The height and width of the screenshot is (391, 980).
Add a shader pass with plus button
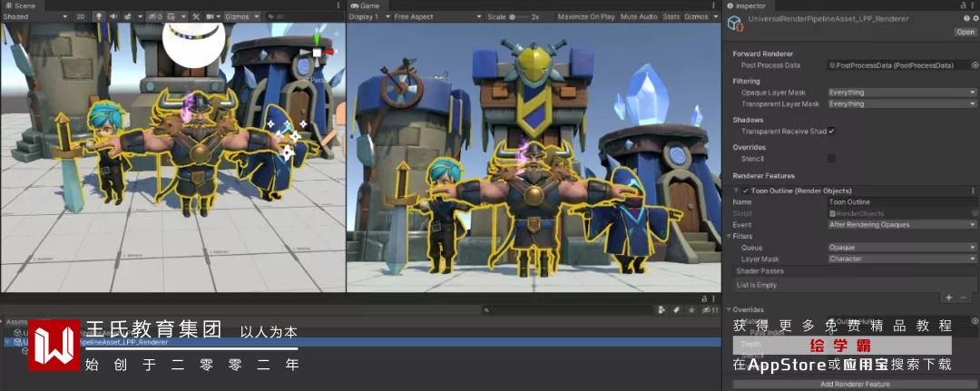pyautogui.click(x=948, y=298)
